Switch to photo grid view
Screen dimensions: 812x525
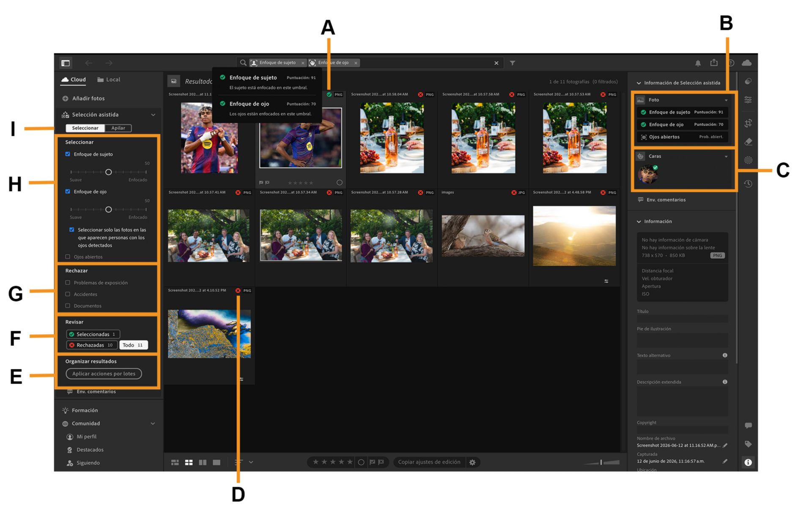pos(175,462)
